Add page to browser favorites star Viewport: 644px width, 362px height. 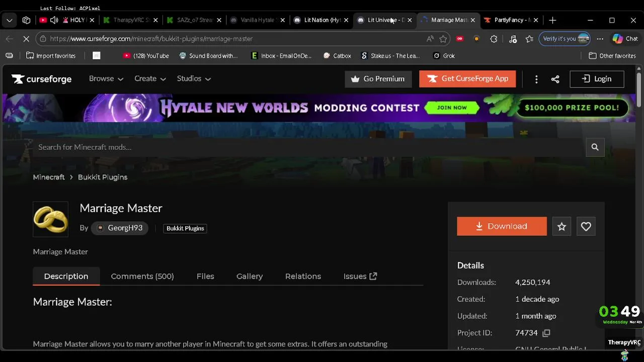[443, 39]
